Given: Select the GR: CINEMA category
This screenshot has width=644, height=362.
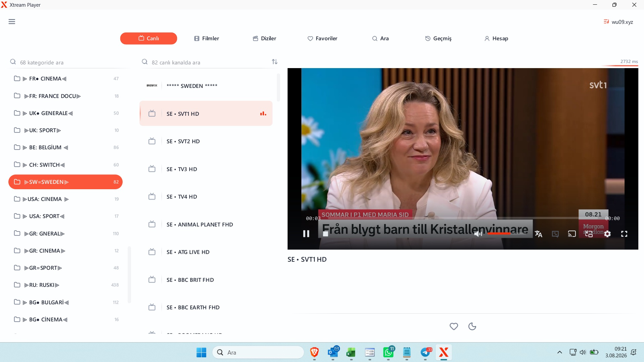Looking at the screenshot, I should [x=66, y=251].
